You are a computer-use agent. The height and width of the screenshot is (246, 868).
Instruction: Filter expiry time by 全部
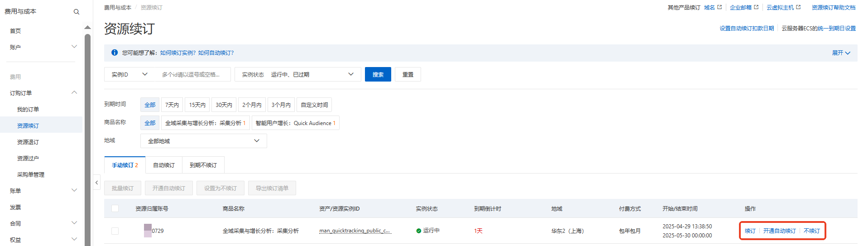pyautogui.click(x=150, y=105)
